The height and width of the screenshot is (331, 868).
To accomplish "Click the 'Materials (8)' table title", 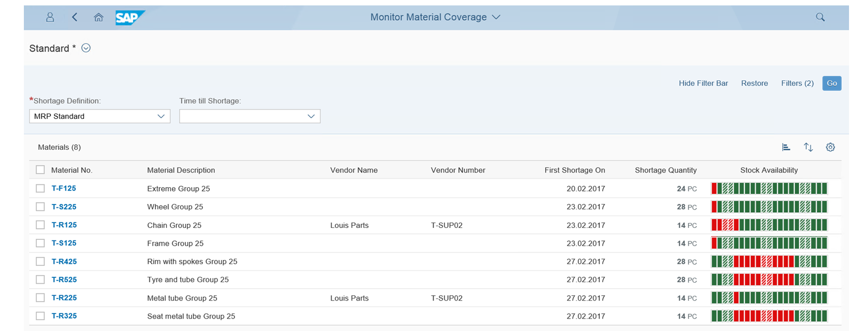I will (59, 147).
